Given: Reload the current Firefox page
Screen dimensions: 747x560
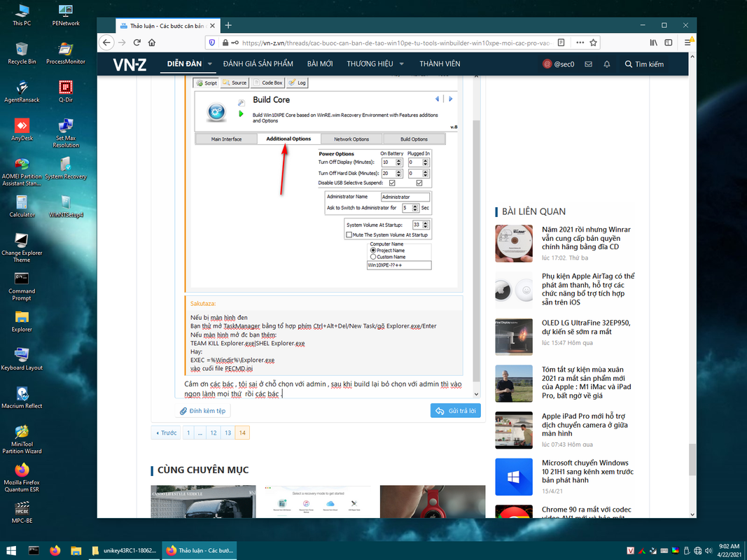Looking at the screenshot, I should [137, 43].
